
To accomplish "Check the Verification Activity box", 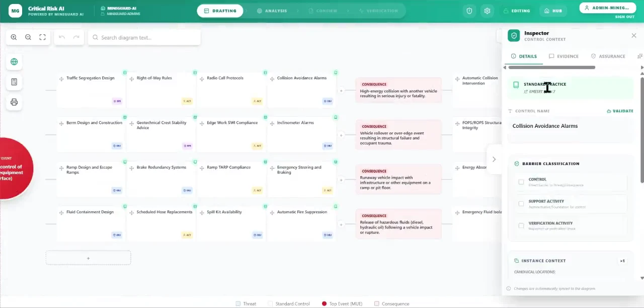I will click(521, 226).
